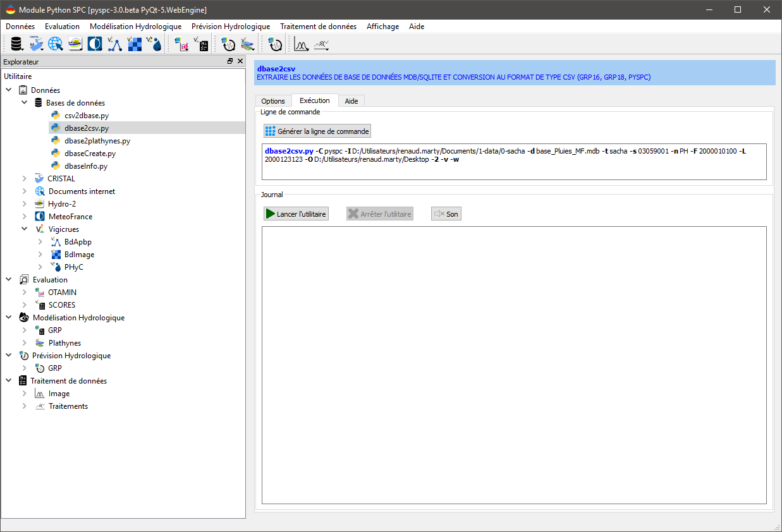782x532 pixels.
Task: Expand the Plathynes tree node
Action: 25,343
